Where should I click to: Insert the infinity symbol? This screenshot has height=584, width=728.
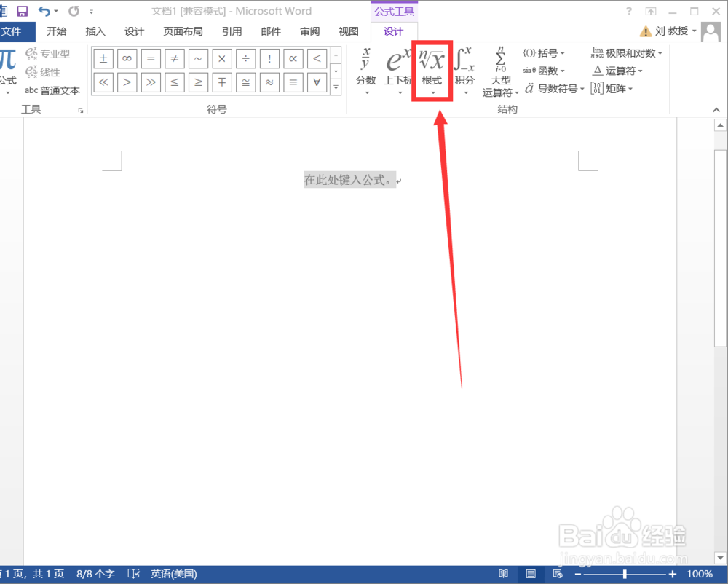[x=127, y=58]
